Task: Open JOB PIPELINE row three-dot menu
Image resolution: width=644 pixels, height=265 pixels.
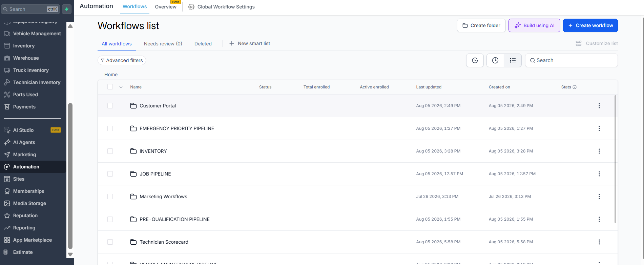Action: (599, 174)
